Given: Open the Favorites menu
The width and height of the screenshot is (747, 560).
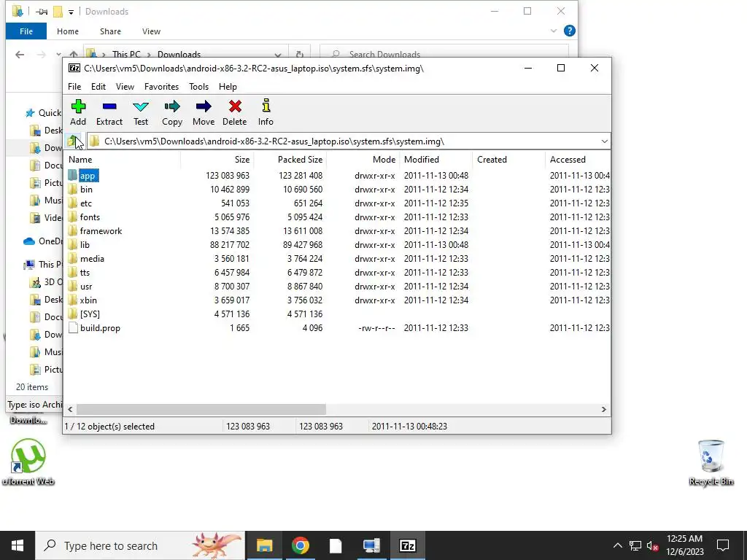Looking at the screenshot, I should pyautogui.click(x=161, y=87).
